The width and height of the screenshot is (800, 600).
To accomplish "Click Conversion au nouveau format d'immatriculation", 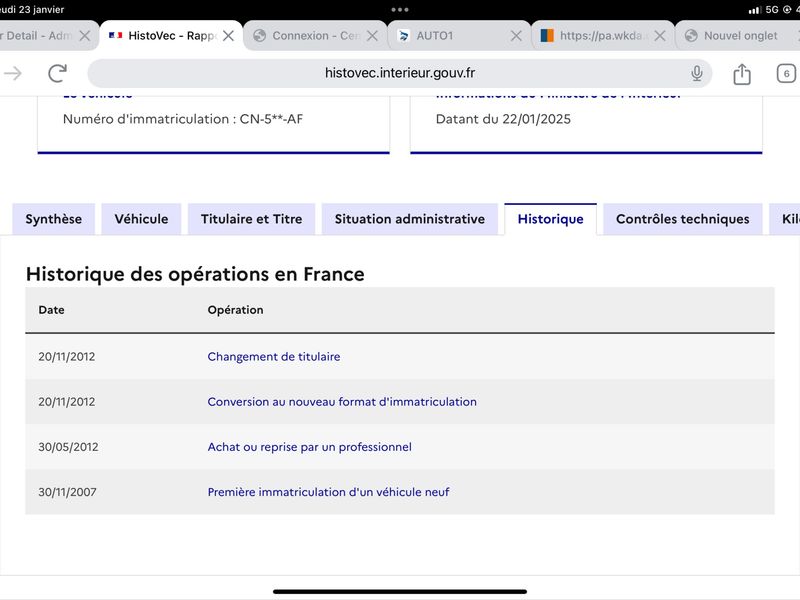I will click(342, 402).
